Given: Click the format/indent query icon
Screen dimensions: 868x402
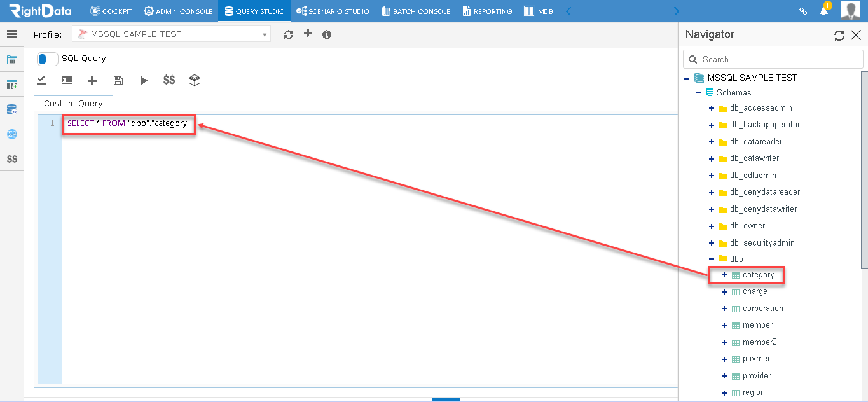Looking at the screenshot, I should coord(67,80).
